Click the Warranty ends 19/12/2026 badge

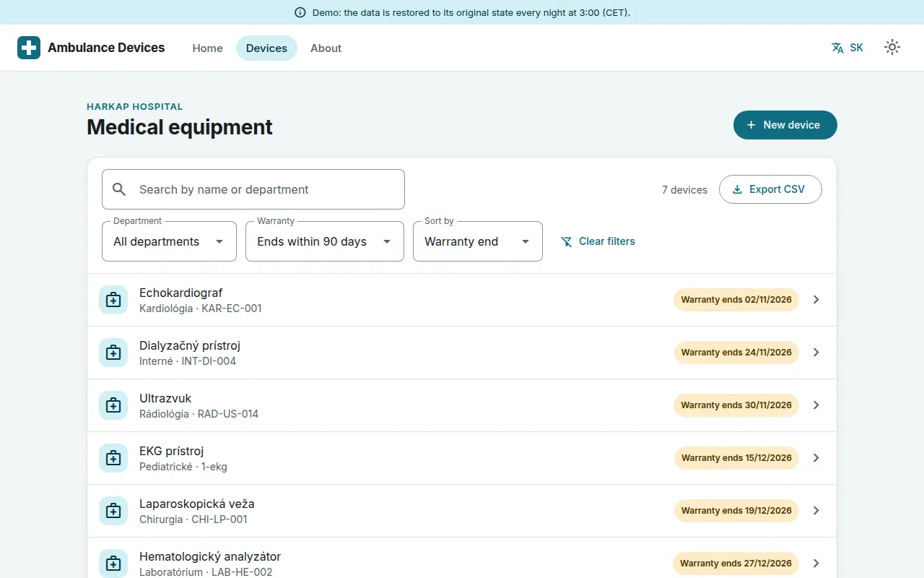[736, 511]
